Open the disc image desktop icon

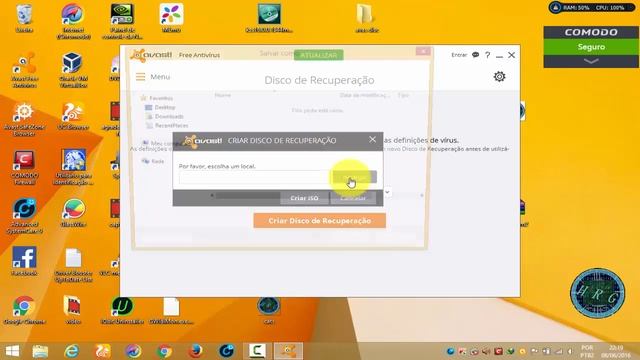(x=269, y=18)
